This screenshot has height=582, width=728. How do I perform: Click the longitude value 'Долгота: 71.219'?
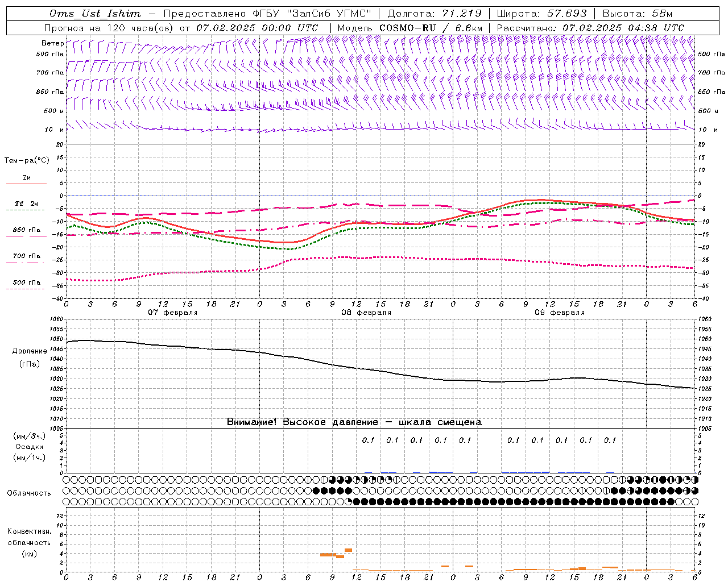click(435, 14)
